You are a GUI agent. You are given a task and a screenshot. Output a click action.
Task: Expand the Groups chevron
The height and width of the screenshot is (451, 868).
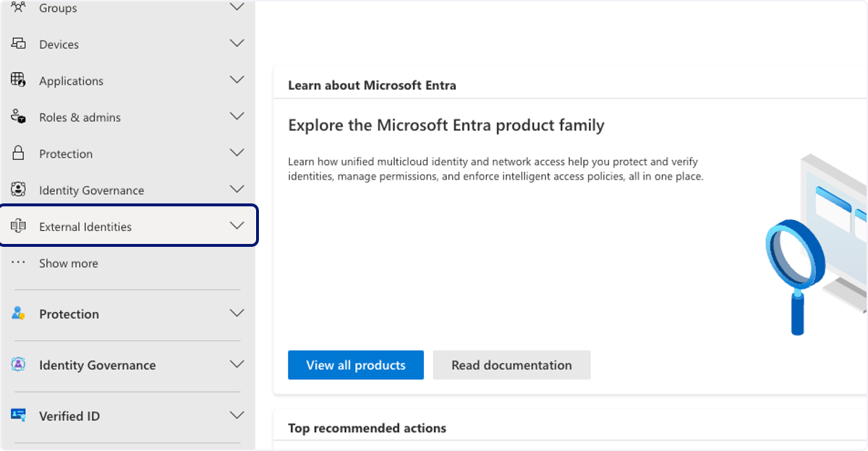tap(237, 7)
